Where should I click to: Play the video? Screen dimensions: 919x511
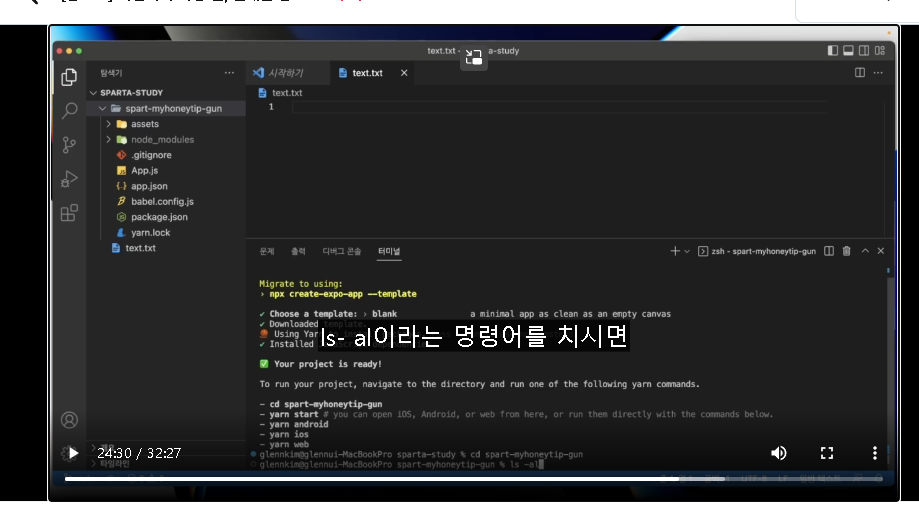tap(73, 453)
